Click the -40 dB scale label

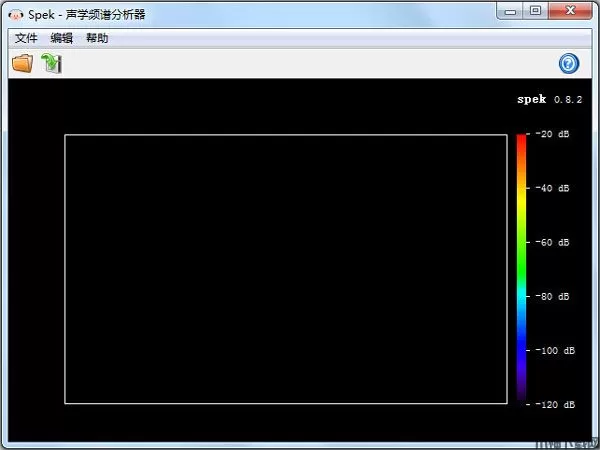click(x=552, y=188)
